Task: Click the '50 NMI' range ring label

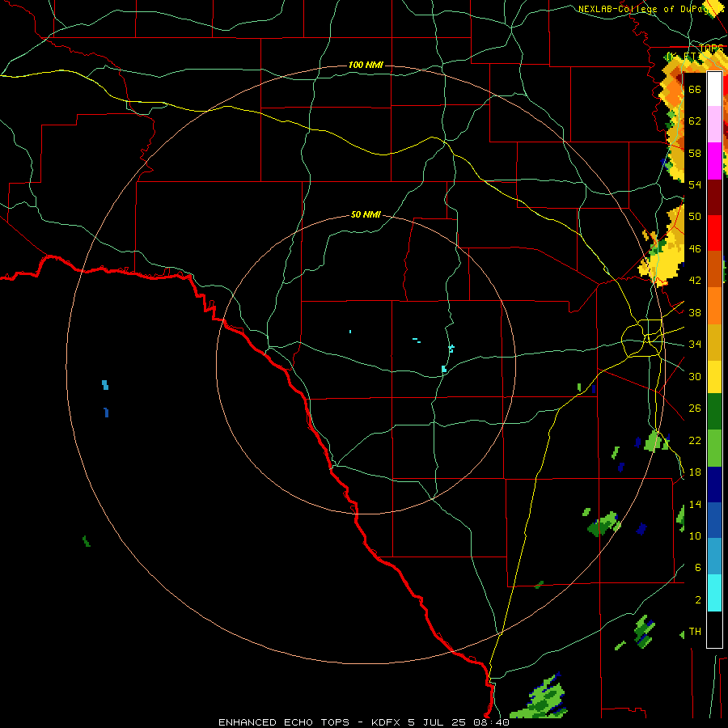Action: [366, 214]
